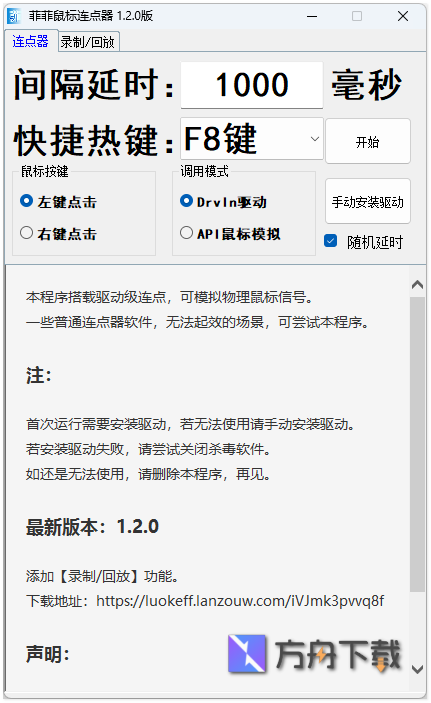Click the line 添加【录制/回放】功能
The image size is (431, 703).
(102, 576)
